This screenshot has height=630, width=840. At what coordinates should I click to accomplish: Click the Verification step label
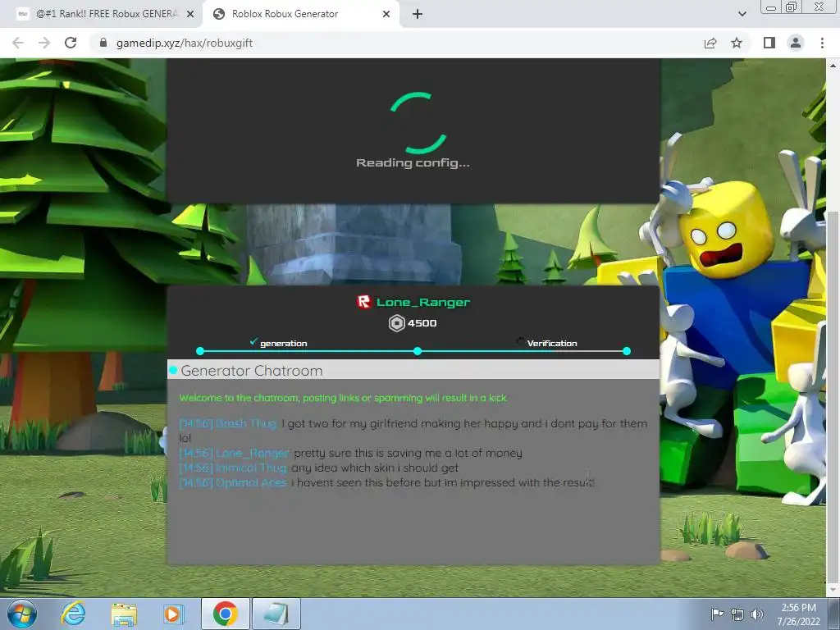552,344
